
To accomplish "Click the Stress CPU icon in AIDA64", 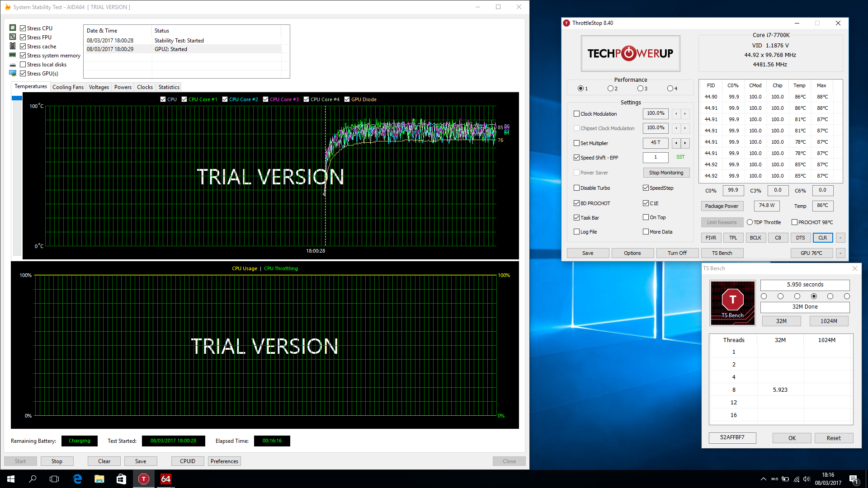I will 13,28.
